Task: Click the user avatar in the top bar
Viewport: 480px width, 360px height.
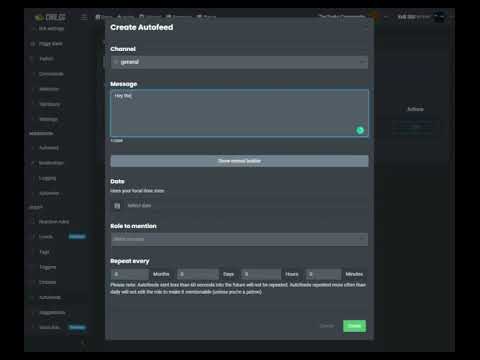Action: click(439, 17)
